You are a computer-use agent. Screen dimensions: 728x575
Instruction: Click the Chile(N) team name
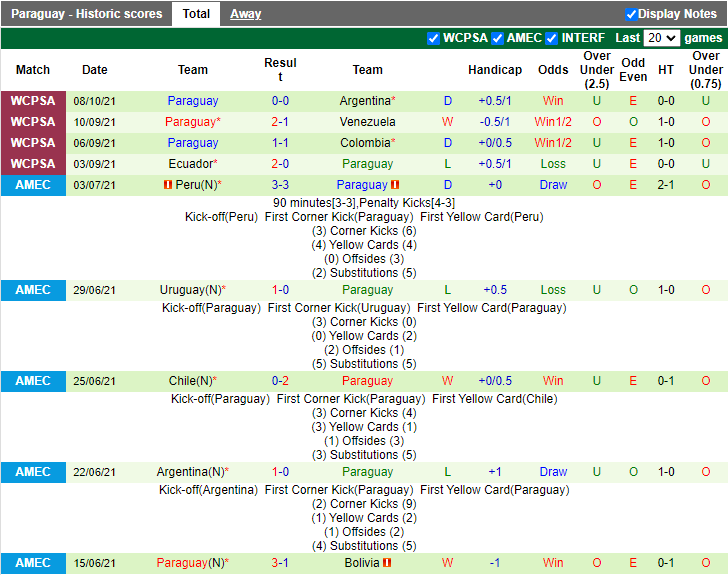(190, 381)
